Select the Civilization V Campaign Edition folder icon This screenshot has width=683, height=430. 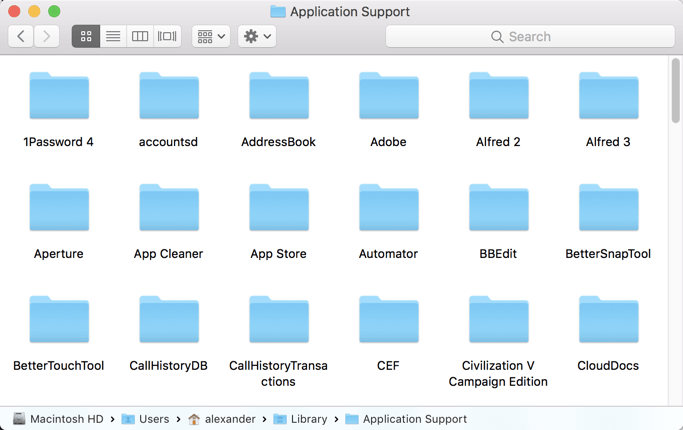tap(498, 319)
